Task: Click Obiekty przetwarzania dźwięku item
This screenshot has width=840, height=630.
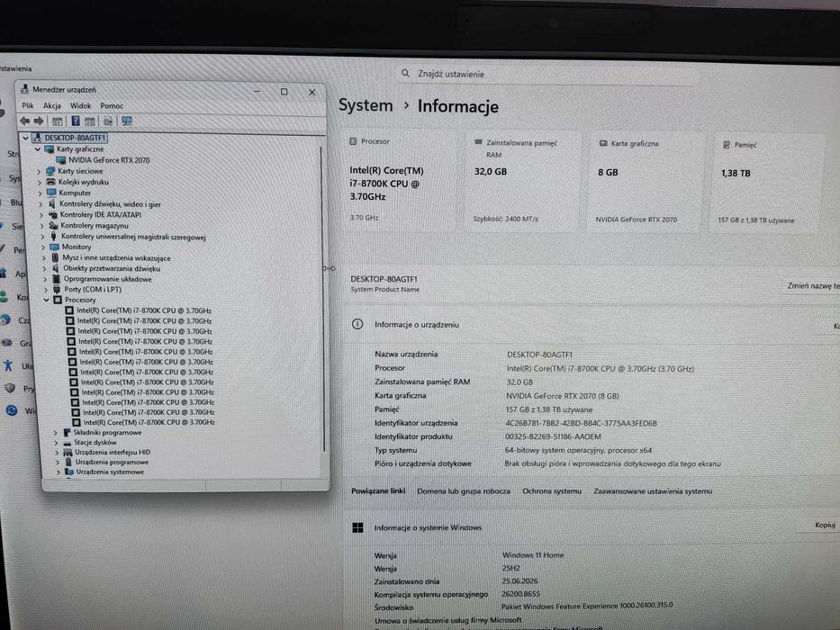Action: pyautogui.click(x=112, y=268)
